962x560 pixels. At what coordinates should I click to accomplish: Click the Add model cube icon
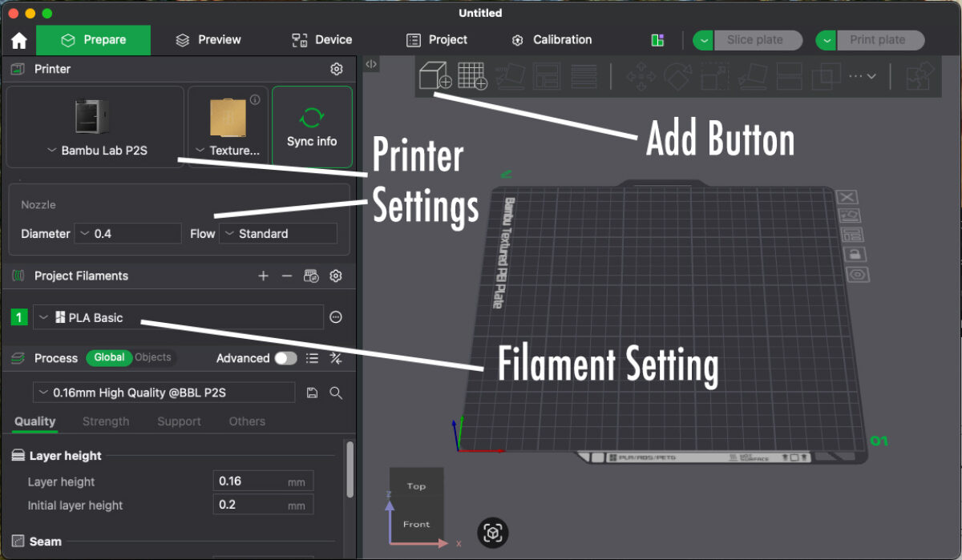point(435,76)
